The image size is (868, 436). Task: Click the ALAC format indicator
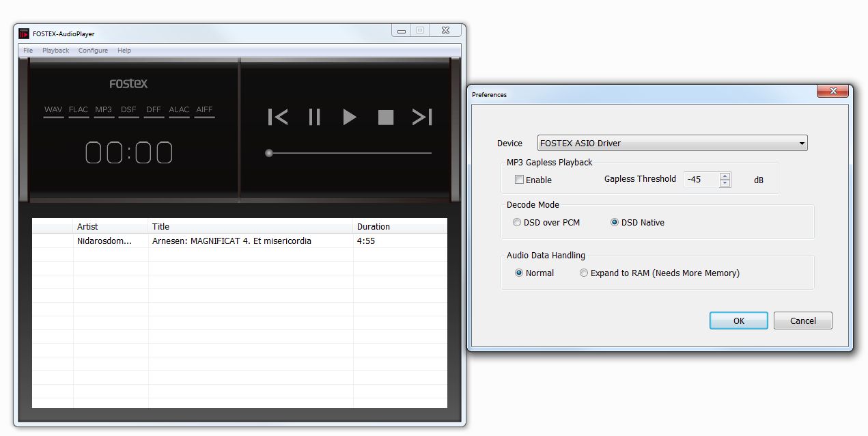point(179,110)
